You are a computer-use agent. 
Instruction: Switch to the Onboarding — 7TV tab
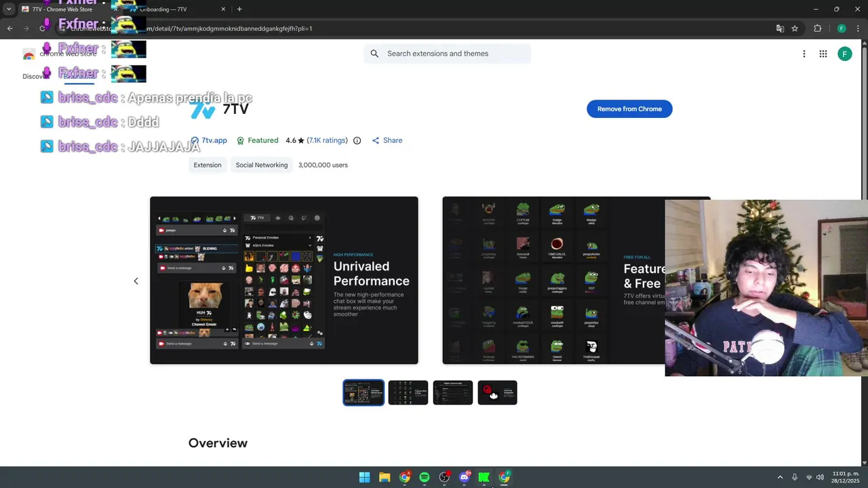[176, 9]
